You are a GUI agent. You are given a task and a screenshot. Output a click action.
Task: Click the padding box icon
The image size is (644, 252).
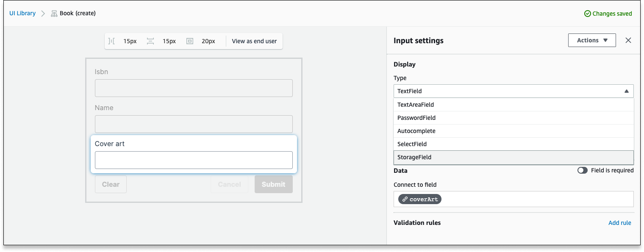coord(190,41)
